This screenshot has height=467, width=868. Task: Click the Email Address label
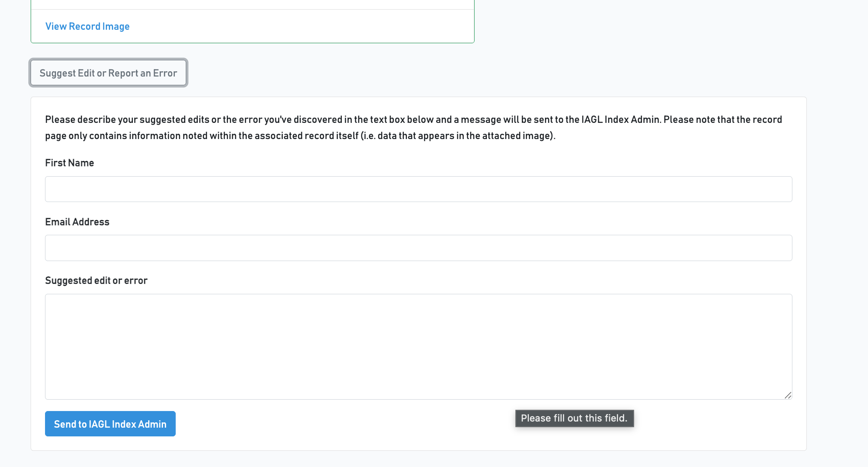pos(77,222)
